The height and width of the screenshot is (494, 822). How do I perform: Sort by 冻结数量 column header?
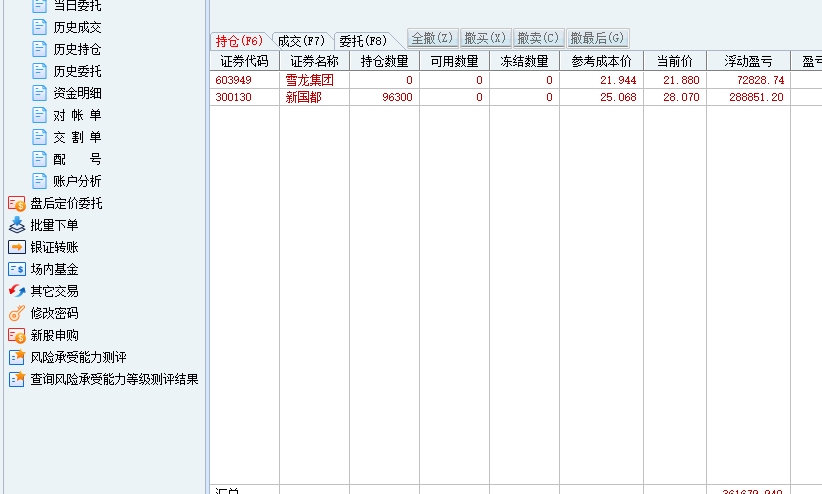pyautogui.click(x=524, y=61)
